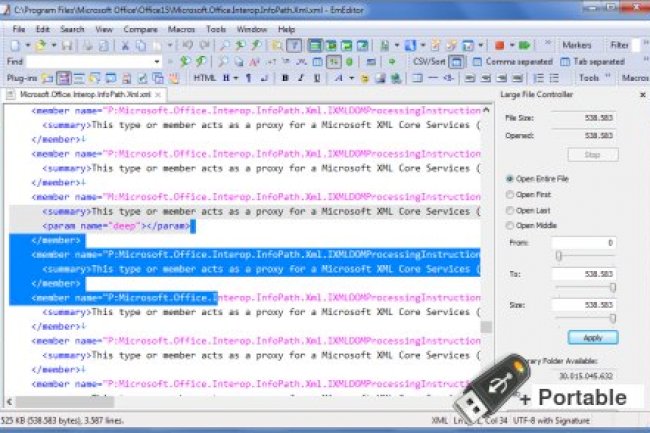This screenshot has height=433, width=650.
Task: Select the Open First radio button
Action: click(510, 194)
